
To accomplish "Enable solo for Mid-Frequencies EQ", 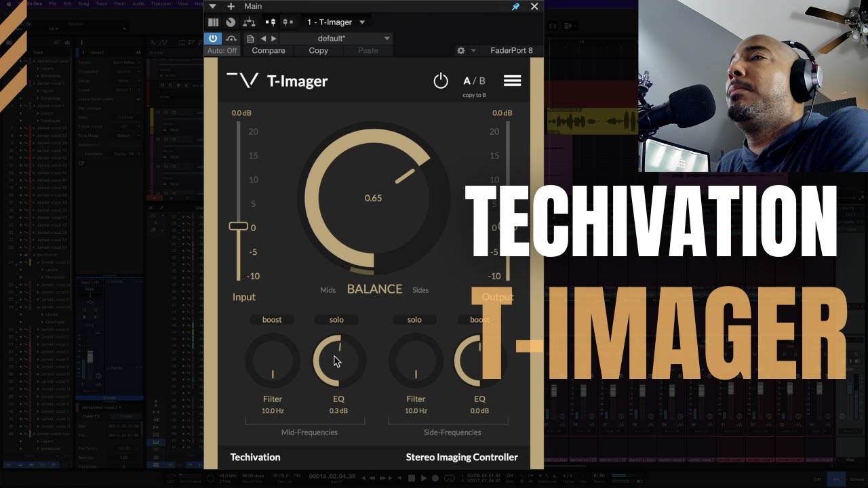I will [336, 320].
